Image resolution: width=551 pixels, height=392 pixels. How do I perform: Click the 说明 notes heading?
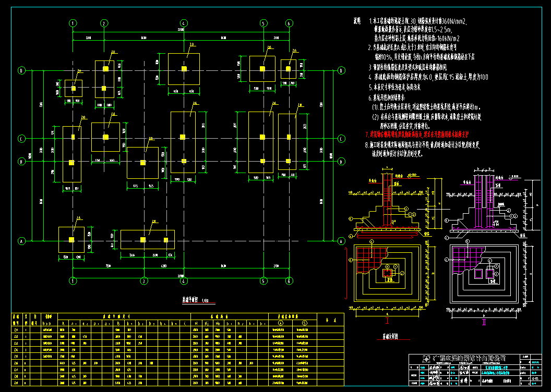tap(357, 21)
